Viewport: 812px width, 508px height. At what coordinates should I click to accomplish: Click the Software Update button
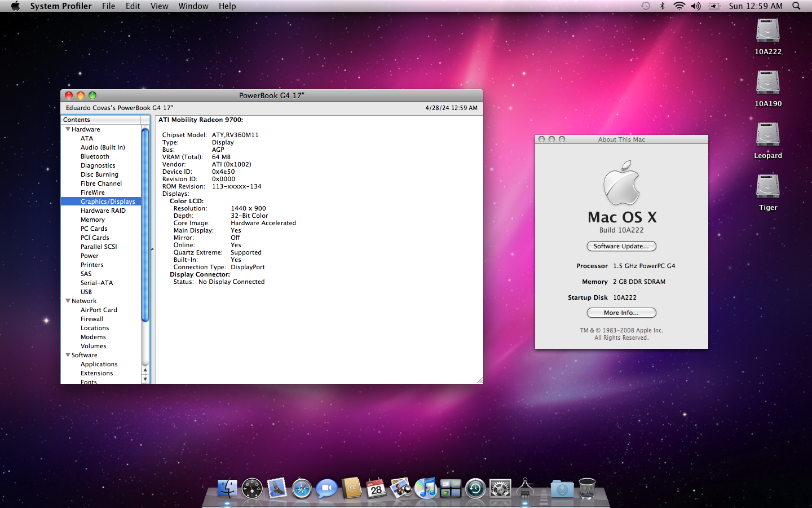pos(621,246)
